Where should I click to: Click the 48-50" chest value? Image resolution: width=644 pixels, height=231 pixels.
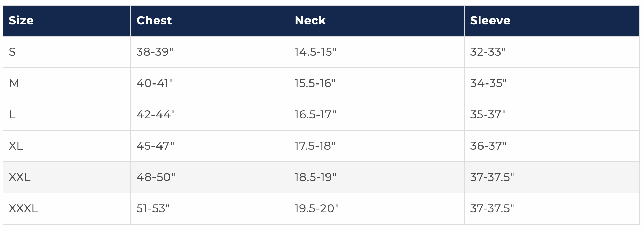coord(156,177)
